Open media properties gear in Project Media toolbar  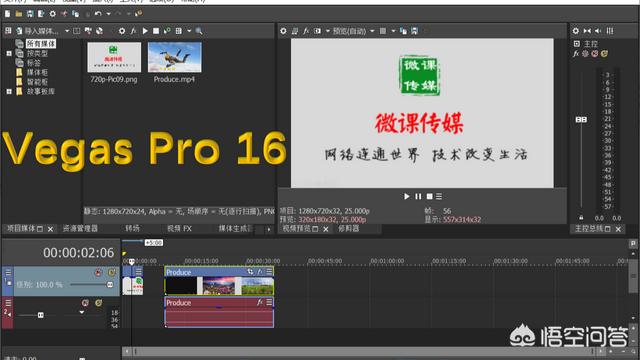[x=122, y=31]
